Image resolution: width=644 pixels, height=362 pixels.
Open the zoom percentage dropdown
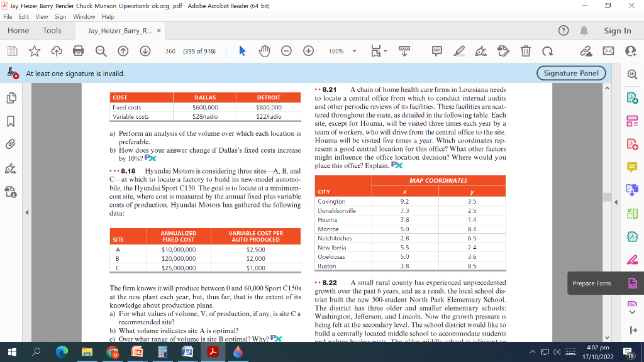pos(356,52)
